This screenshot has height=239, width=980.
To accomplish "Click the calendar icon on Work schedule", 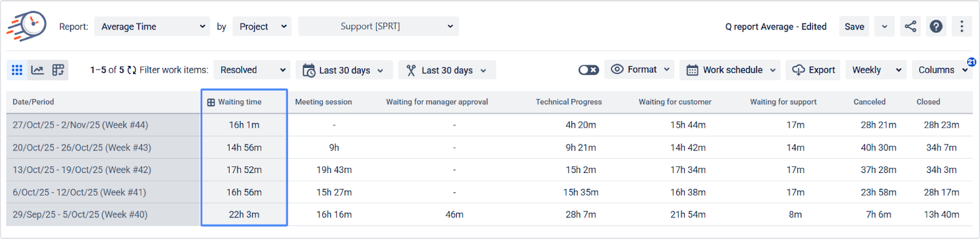I will tap(692, 70).
